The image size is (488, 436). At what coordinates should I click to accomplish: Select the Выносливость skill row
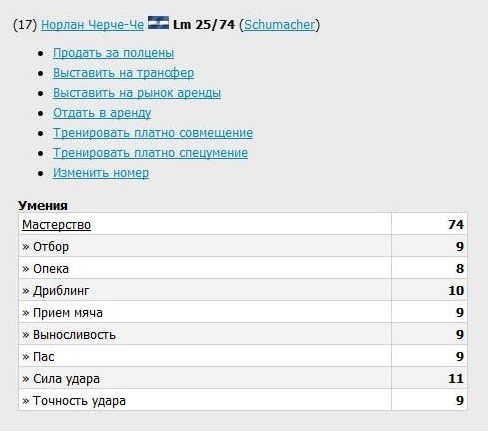243,334
